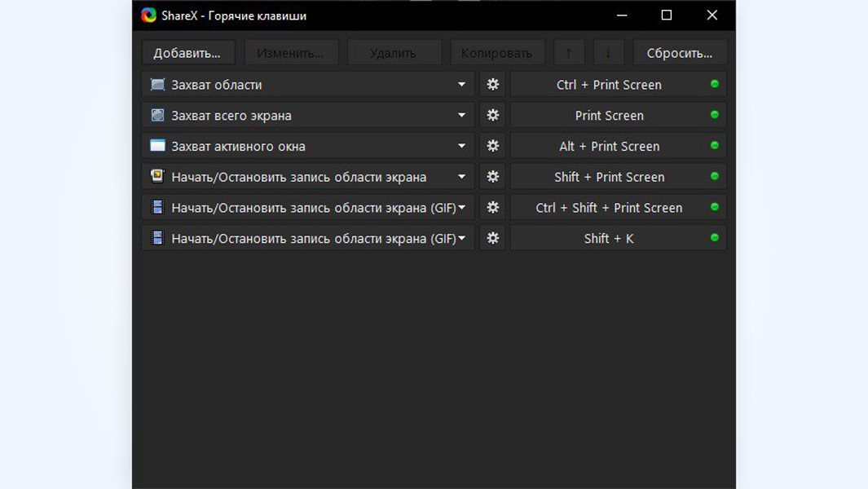Screen dimensions: 868x489
Task: Edit the Shift + K hotkey field
Action: click(x=608, y=239)
